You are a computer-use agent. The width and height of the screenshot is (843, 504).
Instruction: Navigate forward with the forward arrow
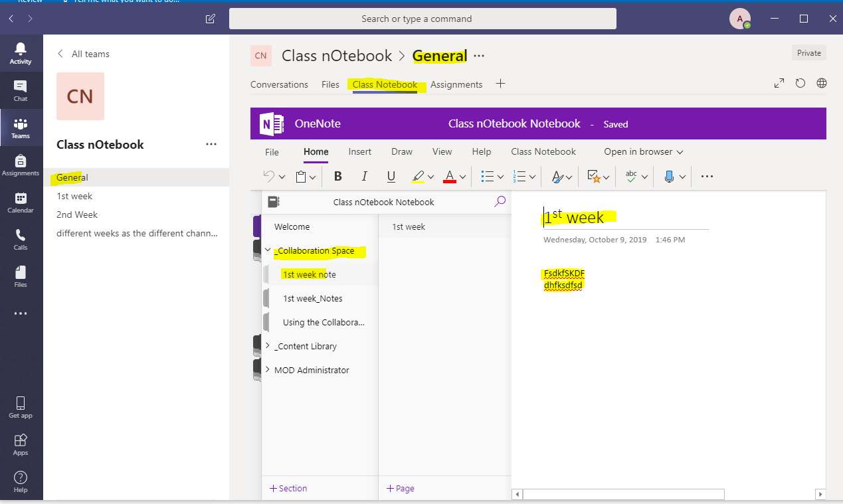pos(30,19)
